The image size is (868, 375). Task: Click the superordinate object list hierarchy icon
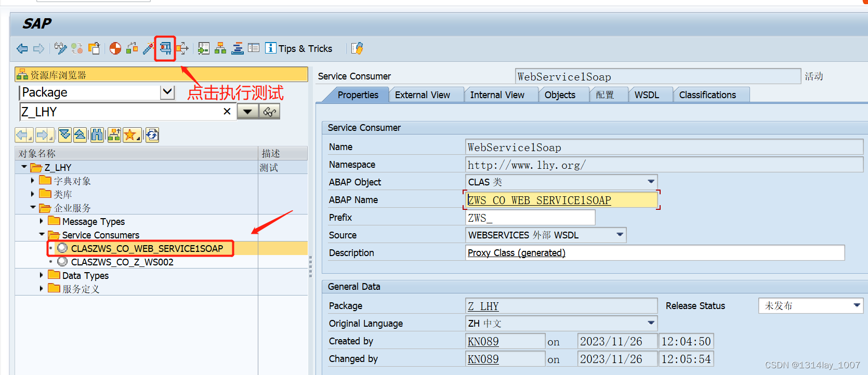click(x=114, y=136)
